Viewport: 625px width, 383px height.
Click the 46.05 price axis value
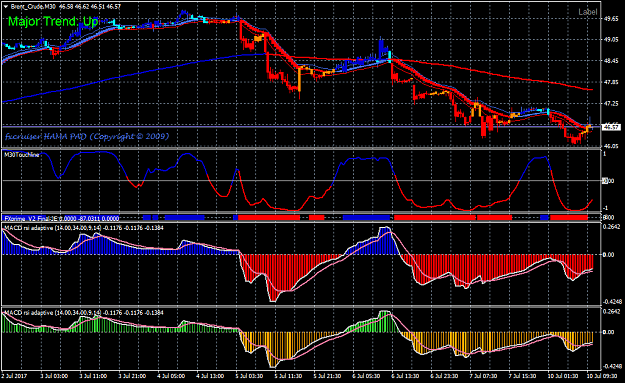click(x=611, y=146)
